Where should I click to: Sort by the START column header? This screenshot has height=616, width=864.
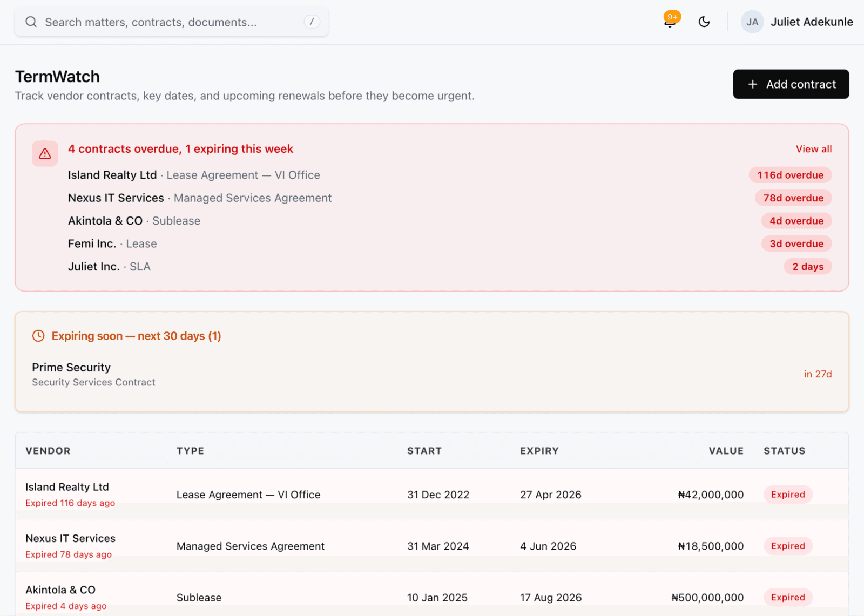424,451
